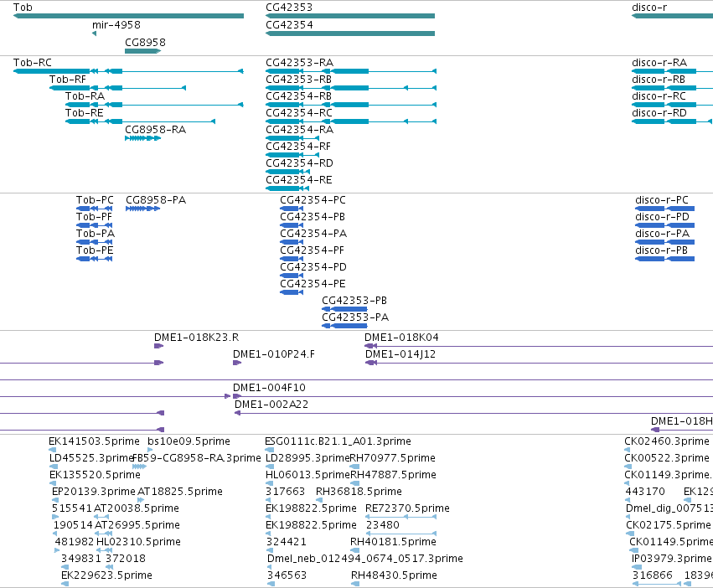Select the HL02310.5prime EST label
The height and width of the screenshot is (588, 713).
[139, 542]
